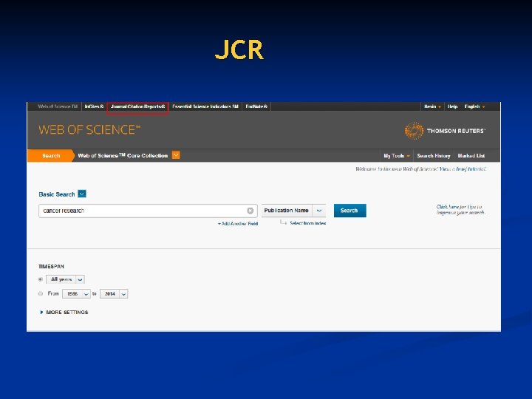Open the English language dropdown
The image size is (532, 399).
pyautogui.click(x=474, y=106)
